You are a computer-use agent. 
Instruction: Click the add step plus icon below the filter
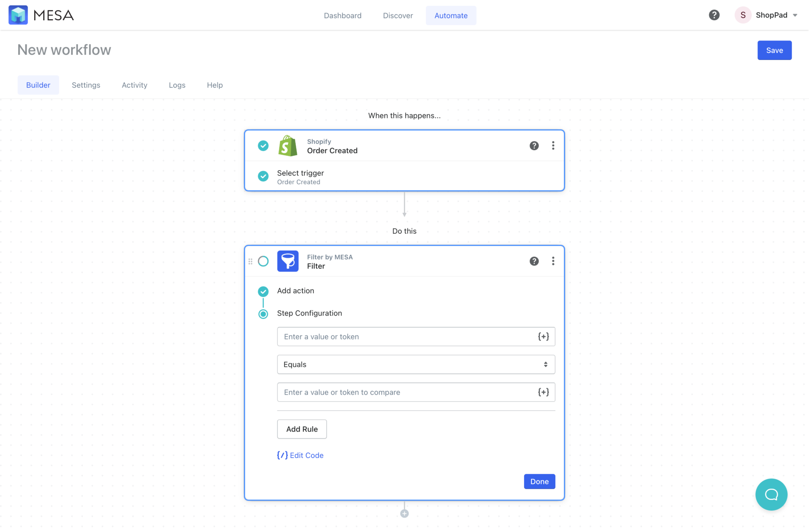pyautogui.click(x=404, y=513)
